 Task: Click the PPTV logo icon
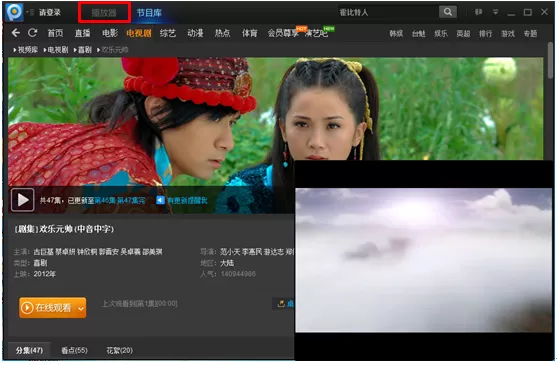point(14,12)
